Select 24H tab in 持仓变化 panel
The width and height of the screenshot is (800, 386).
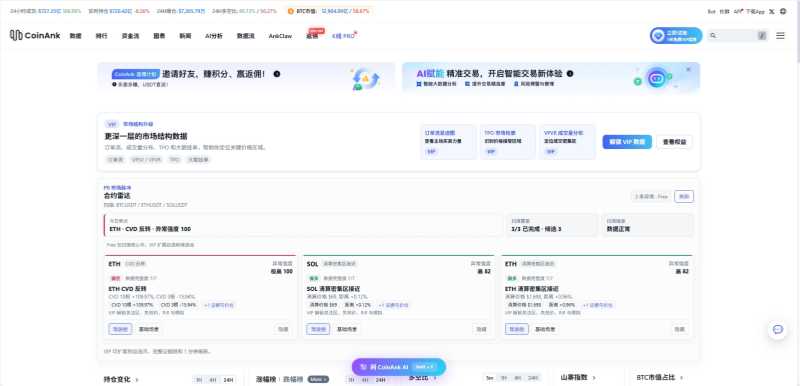[229, 380]
